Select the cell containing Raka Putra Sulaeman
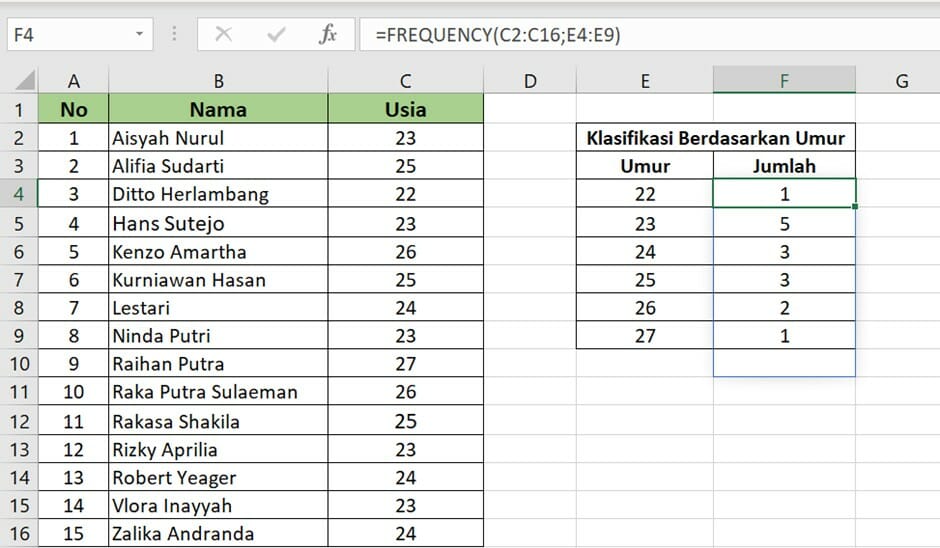This screenshot has height=548, width=940. (x=218, y=392)
